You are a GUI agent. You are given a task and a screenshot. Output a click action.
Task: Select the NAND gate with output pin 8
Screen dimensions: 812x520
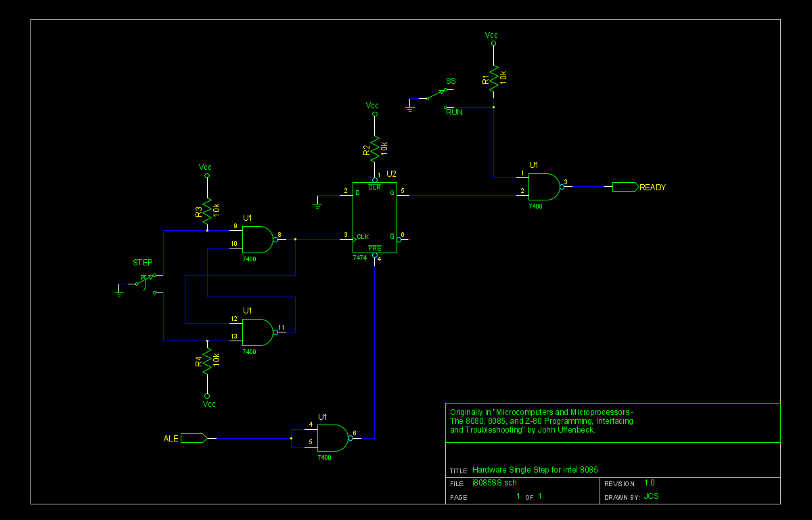pyautogui.click(x=258, y=239)
